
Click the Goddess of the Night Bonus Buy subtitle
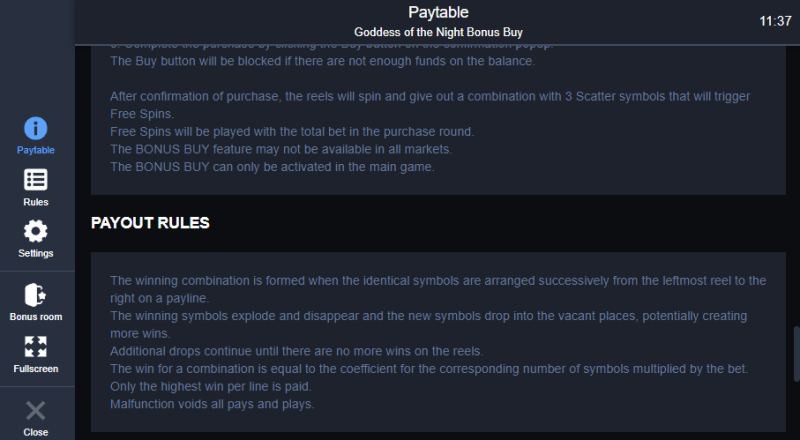coord(438,32)
